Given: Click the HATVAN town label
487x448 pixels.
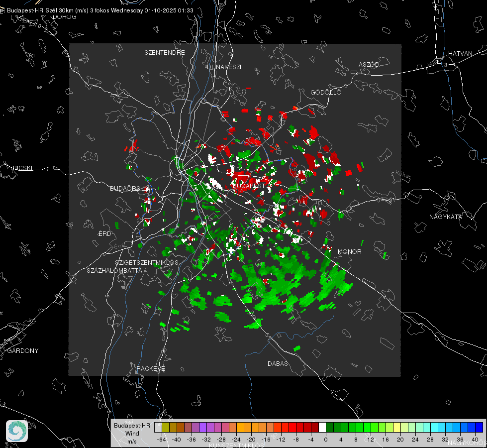Looking at the screenshot, I should [460, 54].
